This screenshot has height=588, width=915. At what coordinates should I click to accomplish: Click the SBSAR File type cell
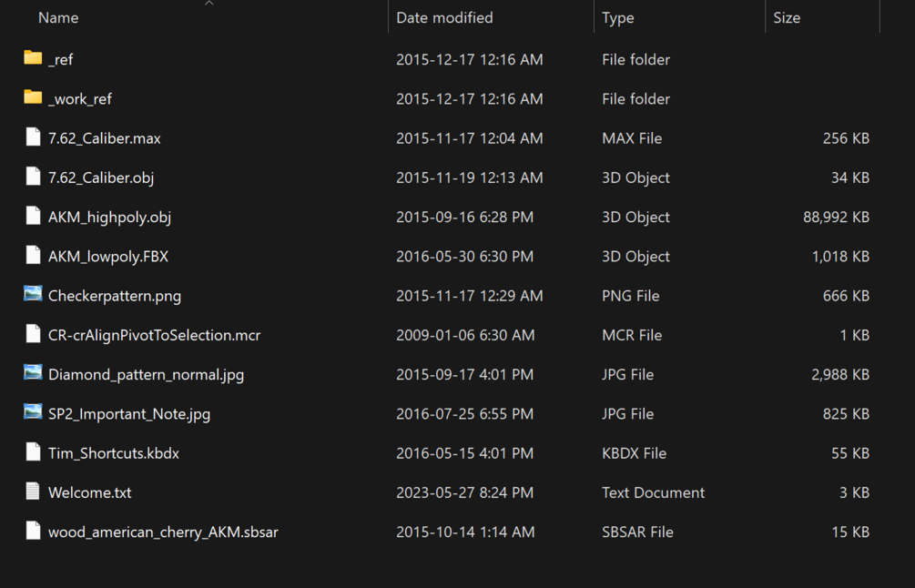coord(637,532)
